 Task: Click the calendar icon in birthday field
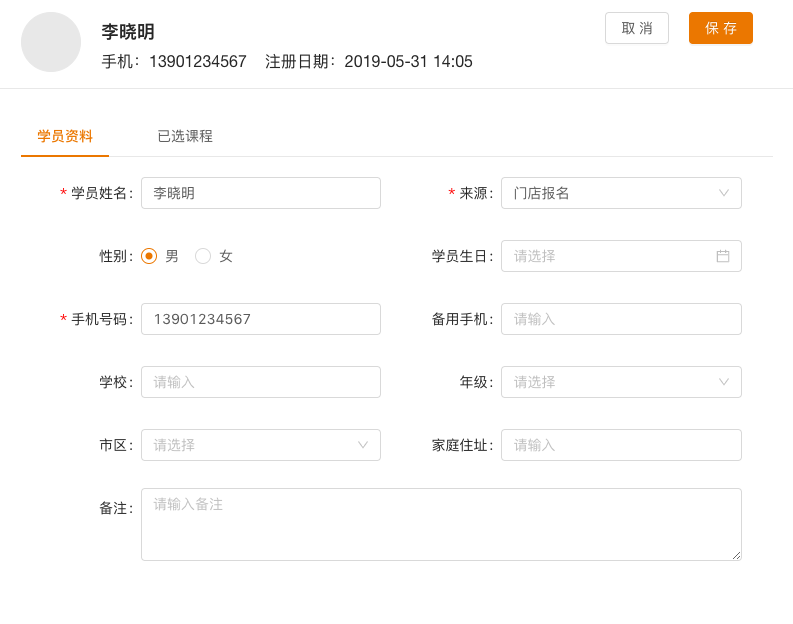tap(722, 256)
